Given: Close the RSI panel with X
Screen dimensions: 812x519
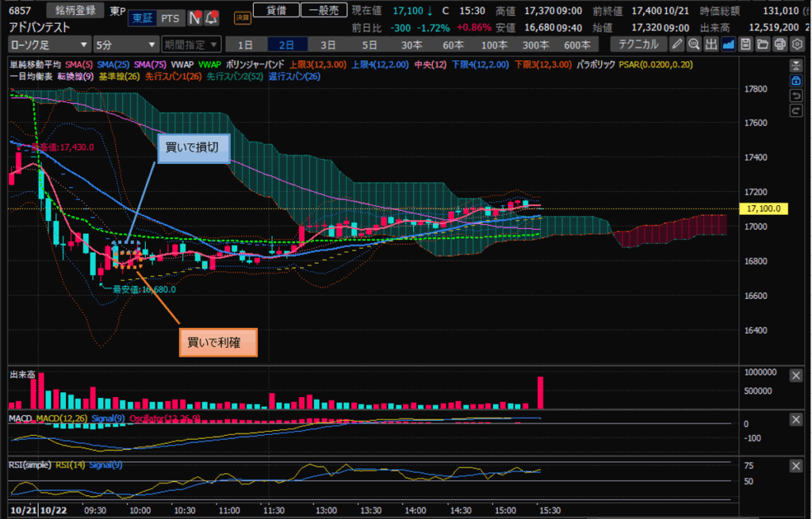Looking at the screenshot, I should 796,467.
